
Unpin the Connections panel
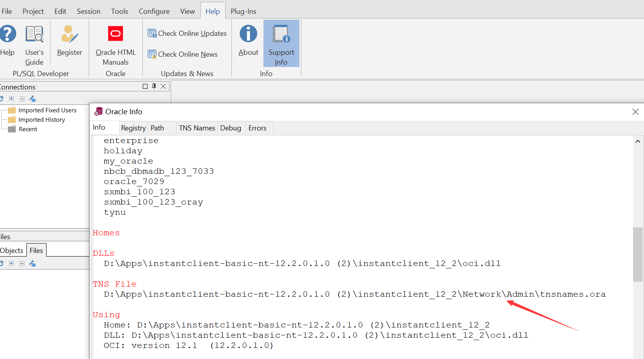tap(154, 86)
